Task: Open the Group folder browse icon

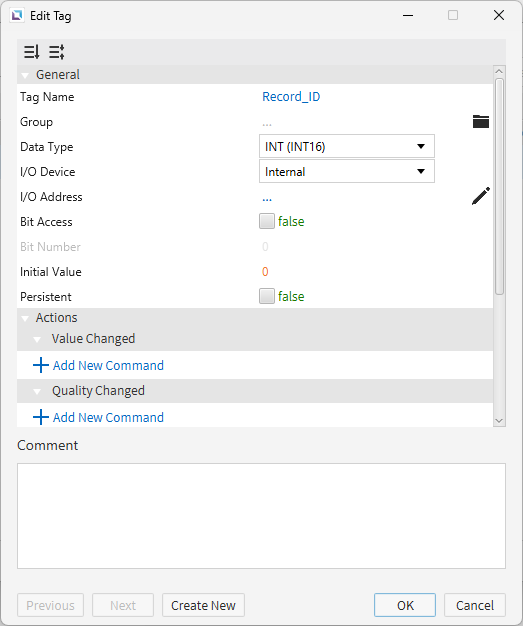Action: [481, 121]
